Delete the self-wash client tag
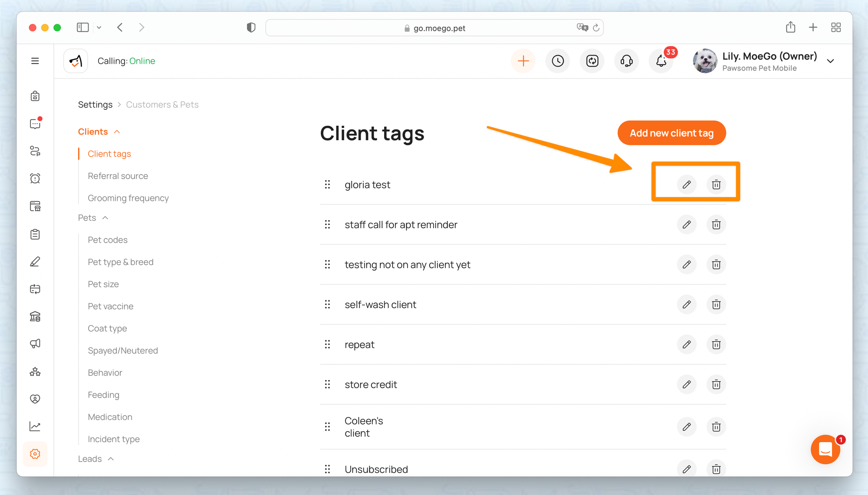868x495 pixels. 716,305
